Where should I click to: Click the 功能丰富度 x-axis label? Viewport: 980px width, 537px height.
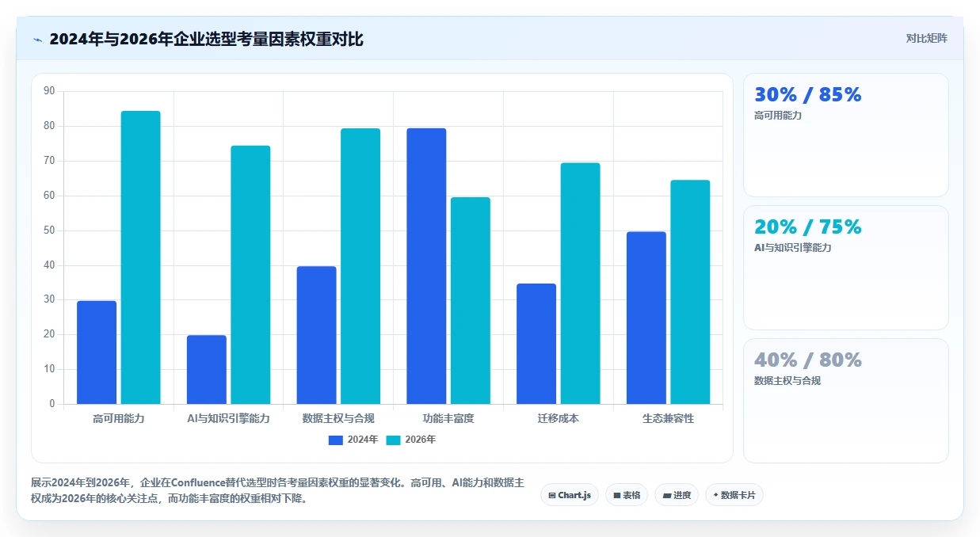coord(448,418)
